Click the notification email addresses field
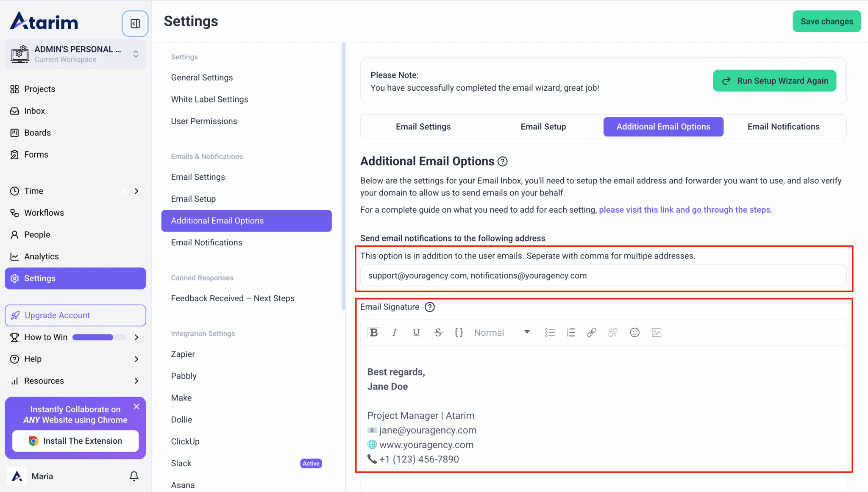Viewport: 868px width, 492px height. point(603,276)
